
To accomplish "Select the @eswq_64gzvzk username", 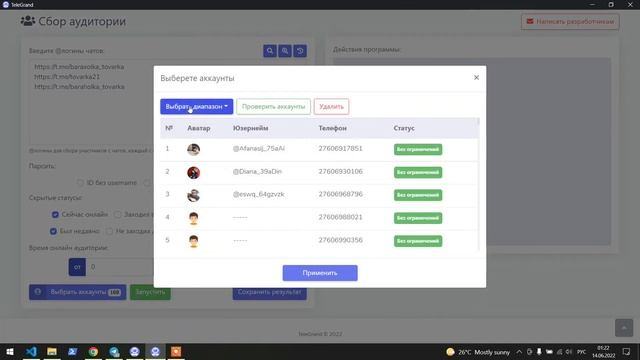I will [258, 194].
